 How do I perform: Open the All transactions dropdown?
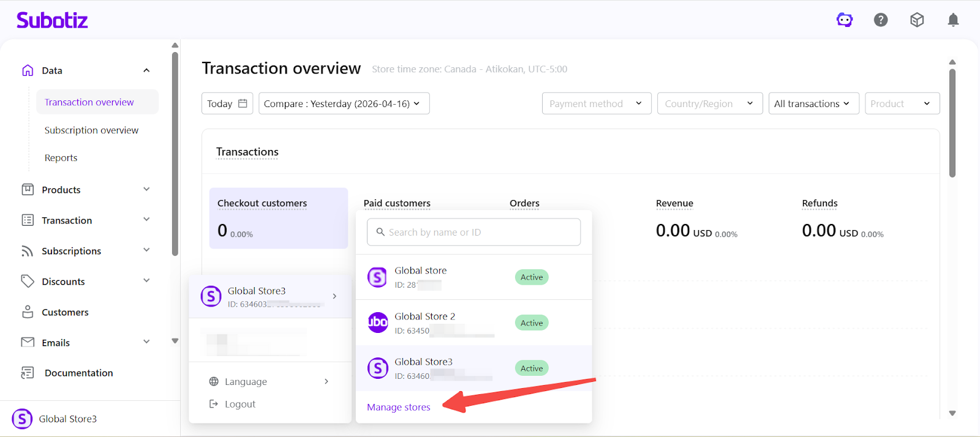pos(813,103)
